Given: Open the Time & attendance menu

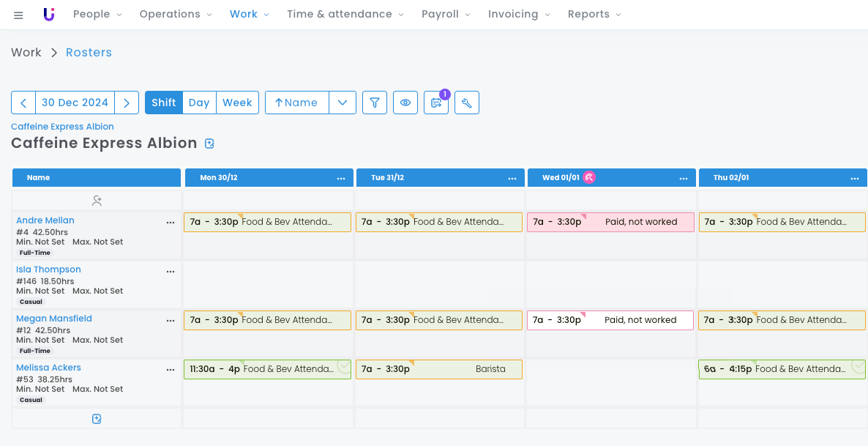Looking at the screenshot, I should coord(344,14).
